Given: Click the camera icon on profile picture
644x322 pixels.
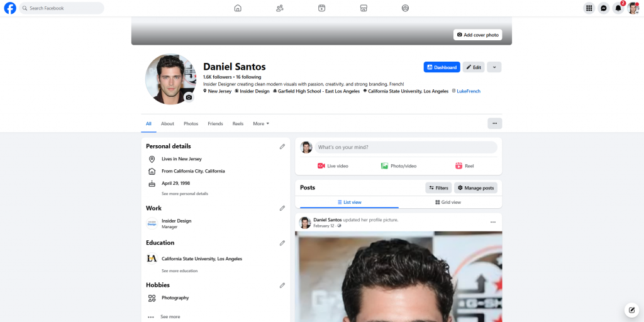Looking at the screenshot, I should point(189,97).
